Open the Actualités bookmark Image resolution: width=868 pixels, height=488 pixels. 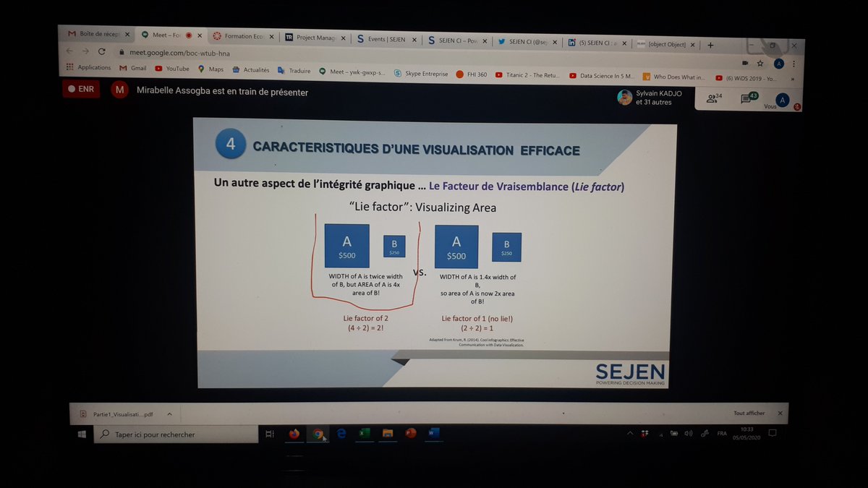coord(251,70)
